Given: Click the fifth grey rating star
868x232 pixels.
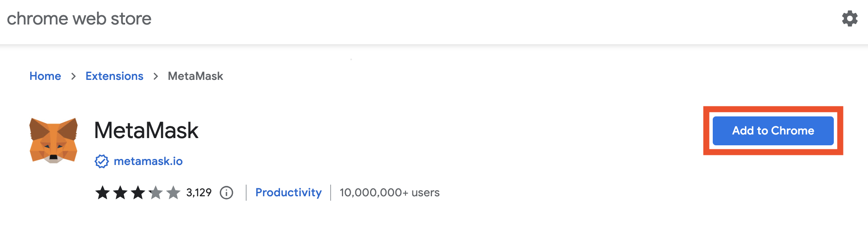Looking at the screenshot, I should 173,193.
